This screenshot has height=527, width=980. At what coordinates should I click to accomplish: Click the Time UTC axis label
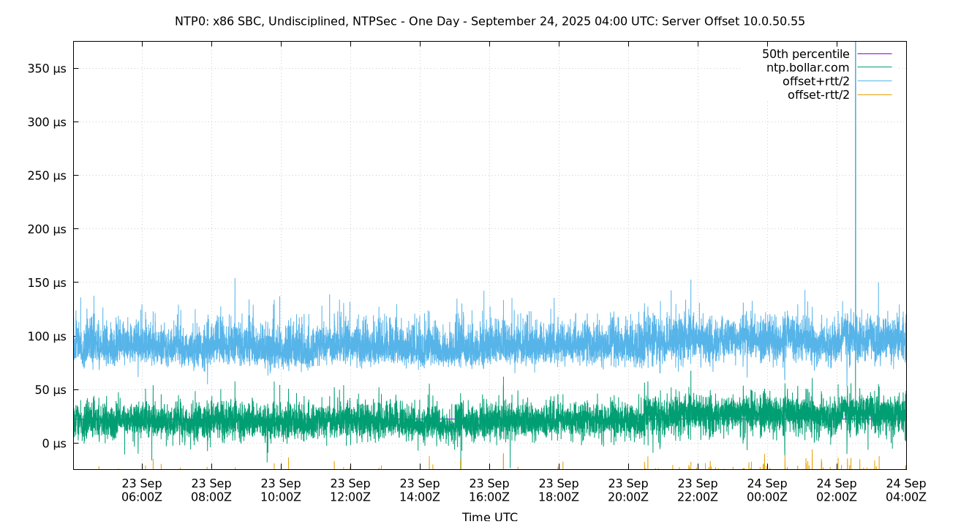490,516
